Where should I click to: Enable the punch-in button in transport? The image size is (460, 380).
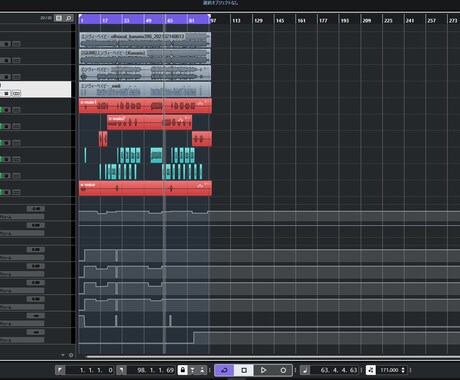[192, 370]
